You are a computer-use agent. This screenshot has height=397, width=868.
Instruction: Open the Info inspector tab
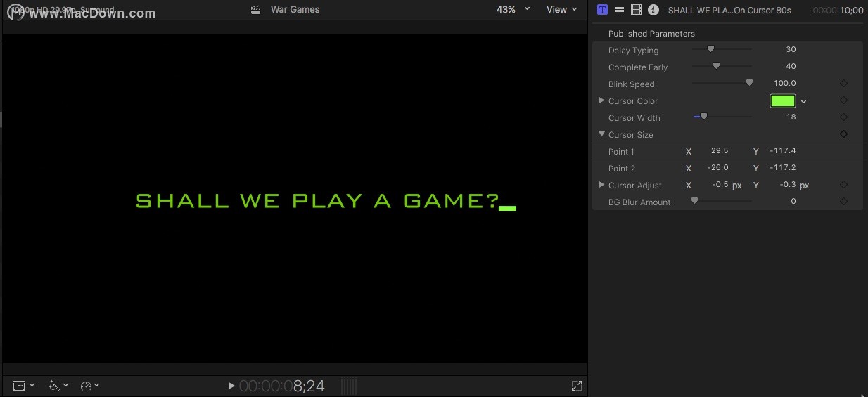[653, 10]
